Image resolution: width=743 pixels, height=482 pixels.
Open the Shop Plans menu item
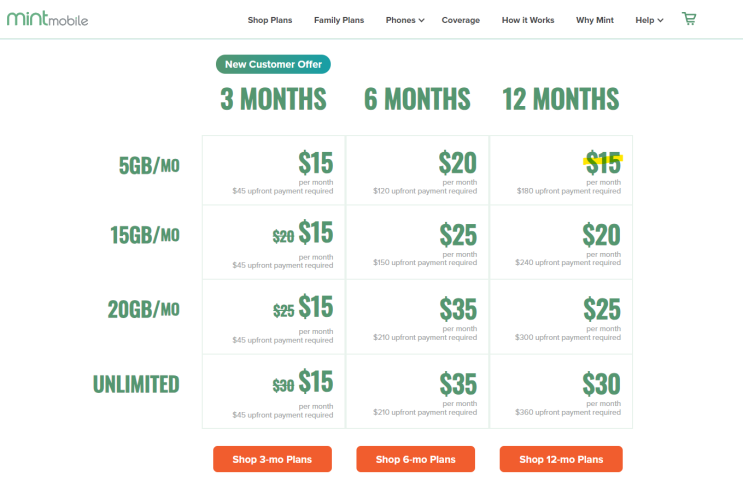[270, 20]
